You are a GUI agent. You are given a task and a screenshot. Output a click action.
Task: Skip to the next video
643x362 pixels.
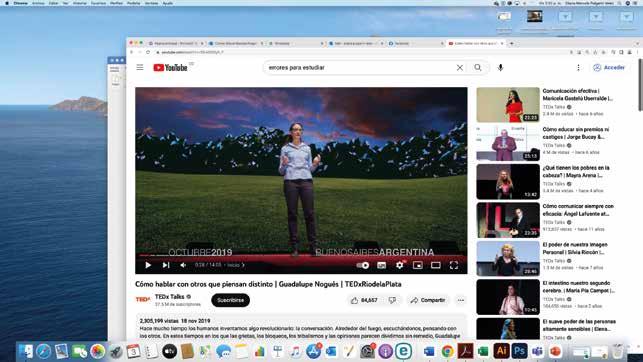[x=166, y=265]
